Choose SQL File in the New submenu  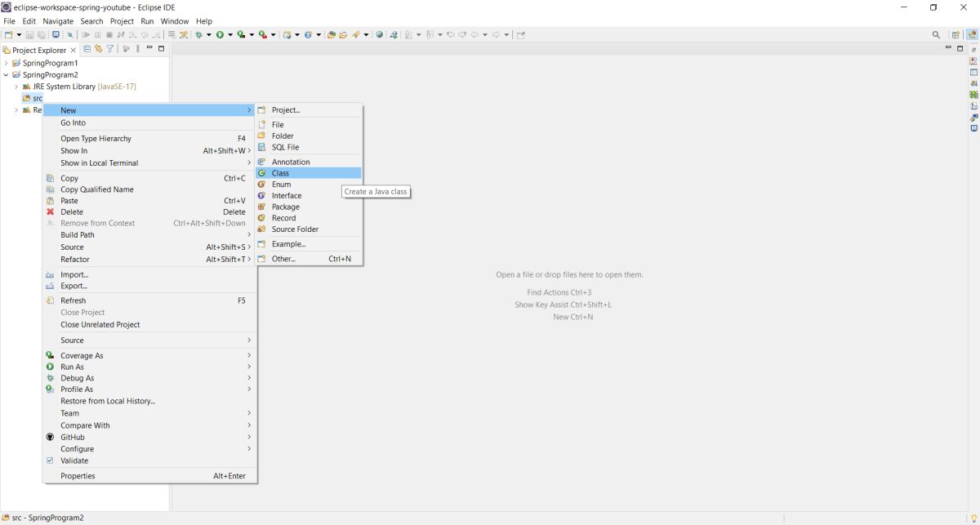point(308,148)
